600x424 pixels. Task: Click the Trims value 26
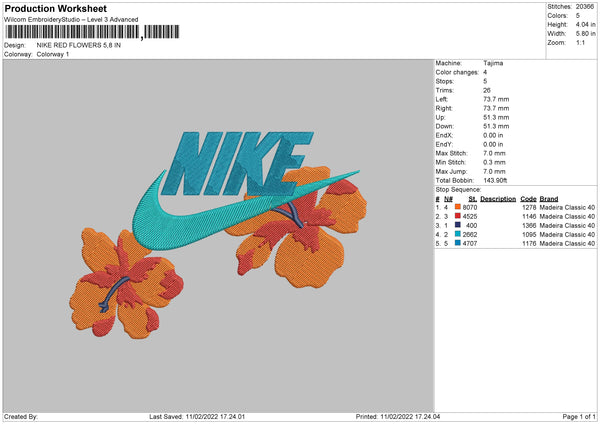[487, 90]
